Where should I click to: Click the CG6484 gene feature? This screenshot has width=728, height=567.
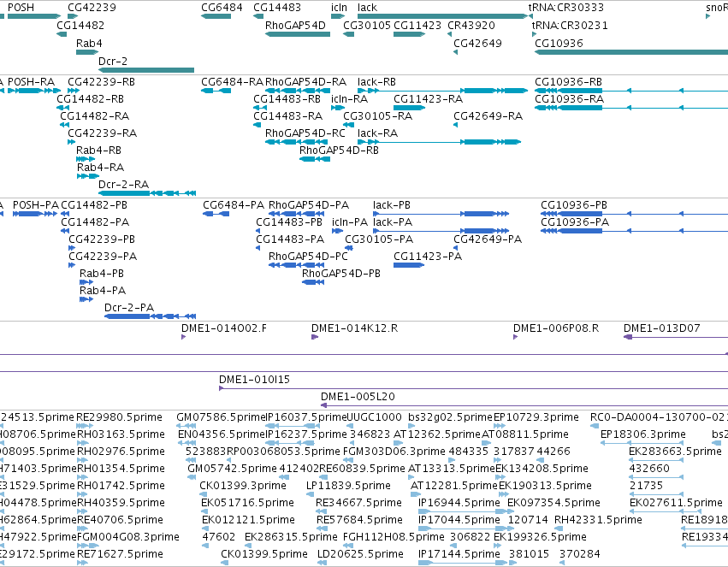pyautogui.click(x=216, y=16)
